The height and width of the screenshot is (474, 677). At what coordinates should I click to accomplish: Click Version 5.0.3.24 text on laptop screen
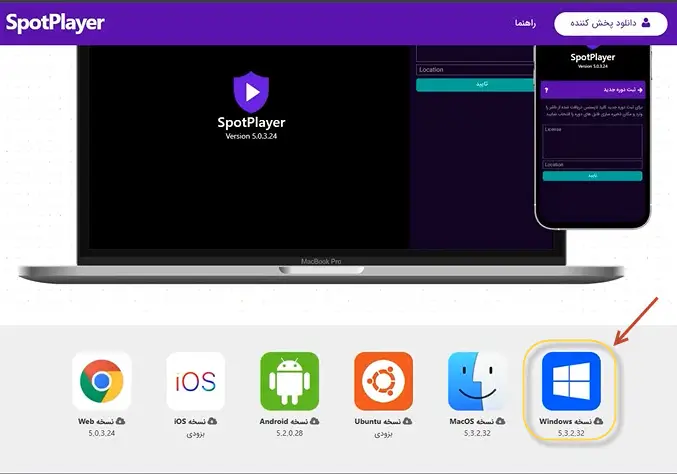pos(251,136)
